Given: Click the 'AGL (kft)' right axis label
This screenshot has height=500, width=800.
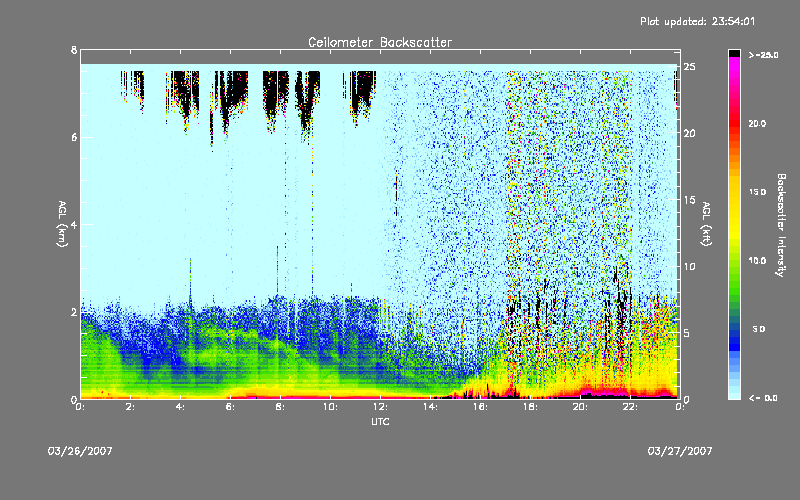Looking at the screenshot, I should pos(706,224).
